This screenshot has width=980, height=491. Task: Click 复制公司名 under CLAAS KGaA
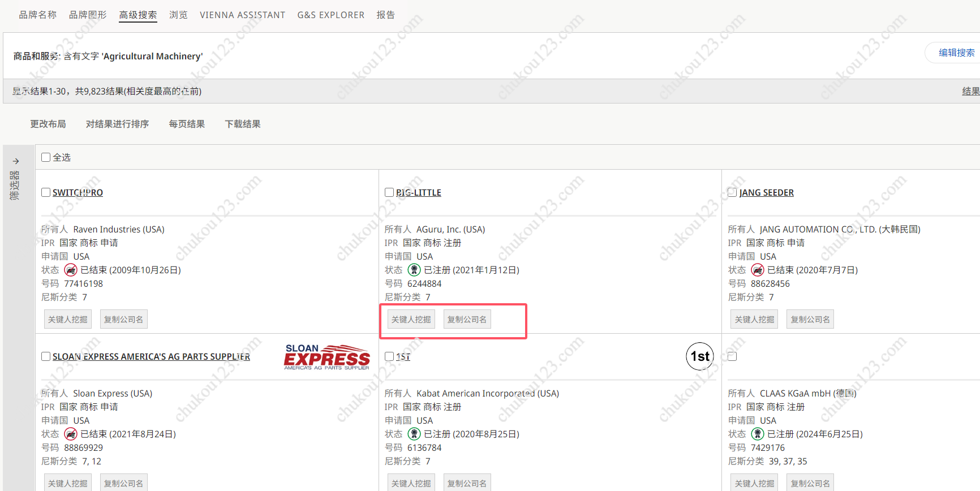click(x=810, y=483)
